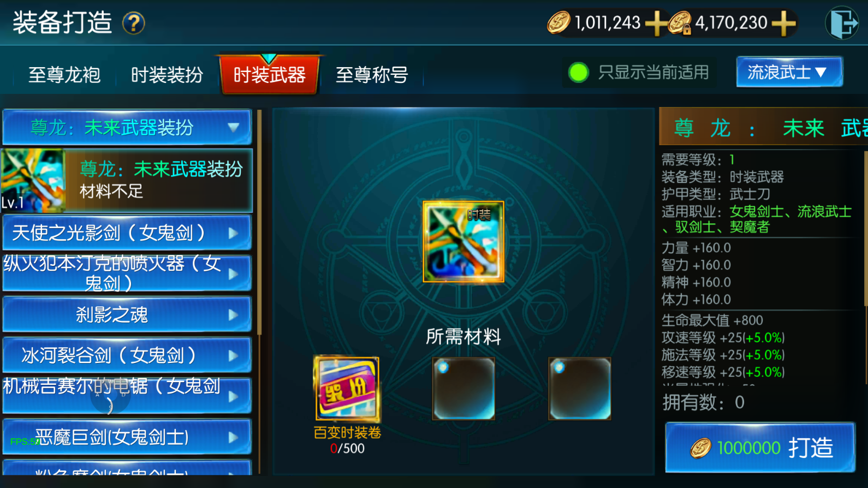This screenshot has width=868, height=488.
Task: Select the 冰河裂谷剑（女鬼剑） list button
Action: [127, 355]
